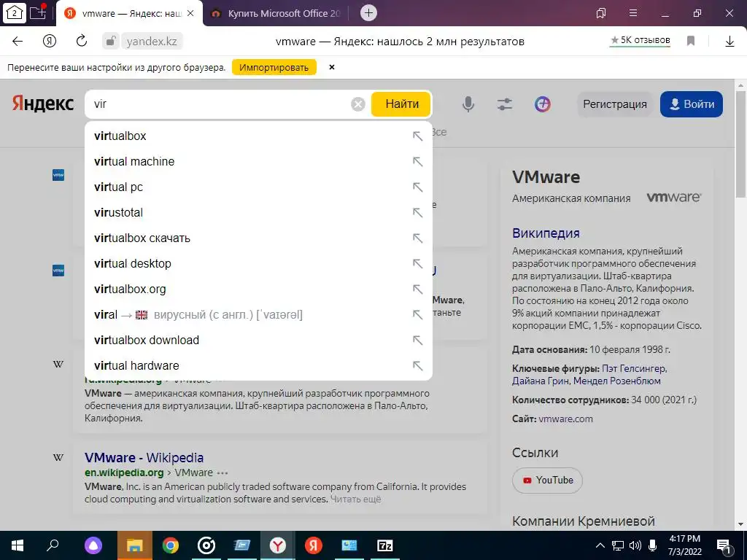
Task: Reload the page
Action: 82,41
